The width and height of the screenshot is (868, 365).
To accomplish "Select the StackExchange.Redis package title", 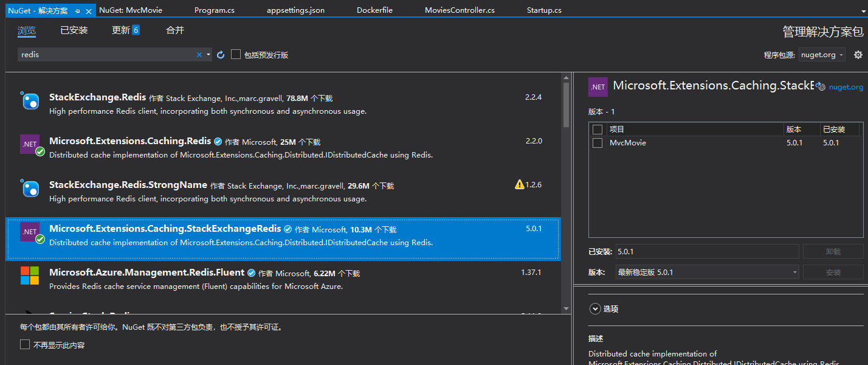I will click(97, 97).
